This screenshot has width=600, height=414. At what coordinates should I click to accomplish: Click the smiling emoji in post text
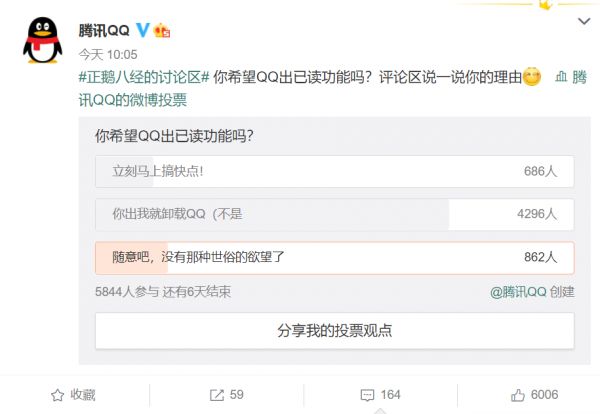[x=532, y=78]
